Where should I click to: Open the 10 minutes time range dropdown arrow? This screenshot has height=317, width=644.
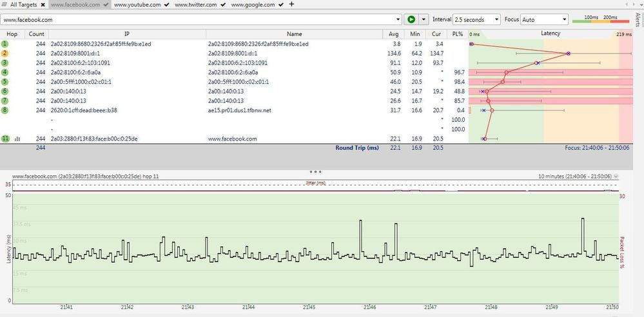click(616, 176)
